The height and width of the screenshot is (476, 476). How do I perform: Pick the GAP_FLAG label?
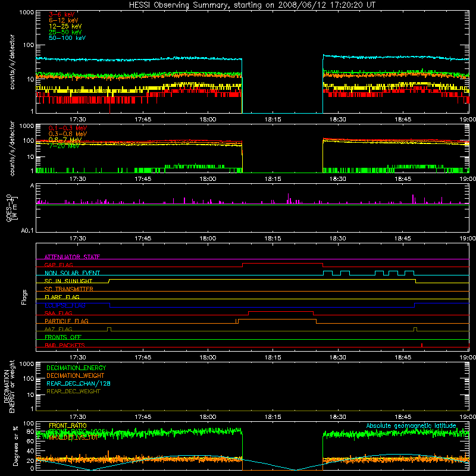click(x=58, y=265)
